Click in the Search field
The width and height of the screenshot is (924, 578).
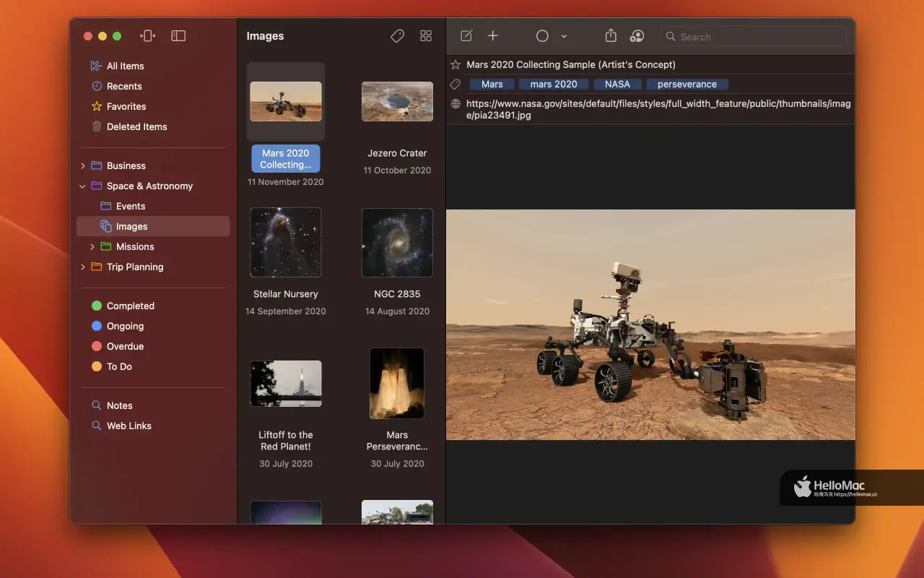[754, 37]
